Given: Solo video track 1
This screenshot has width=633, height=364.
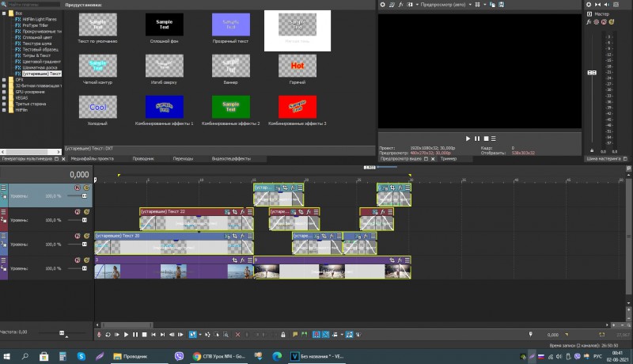Looking at the screenshot, I should (x=86, y=188).
